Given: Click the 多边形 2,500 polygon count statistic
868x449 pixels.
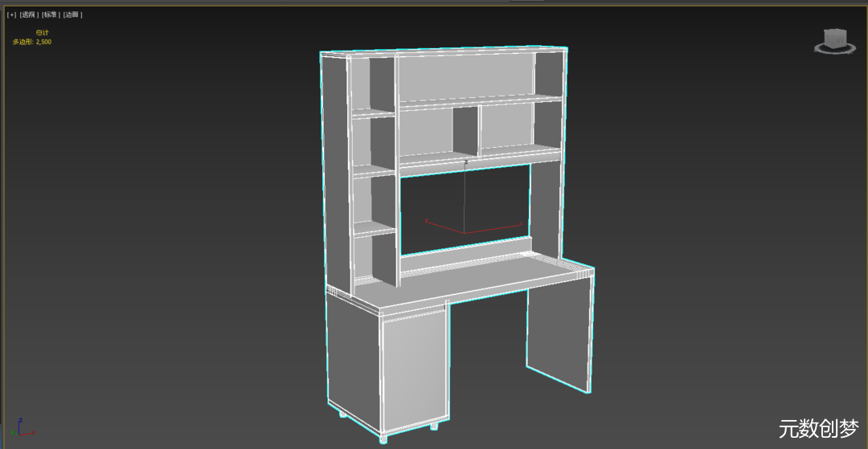Looking at the screenshot, I should (x=32, y=42).
